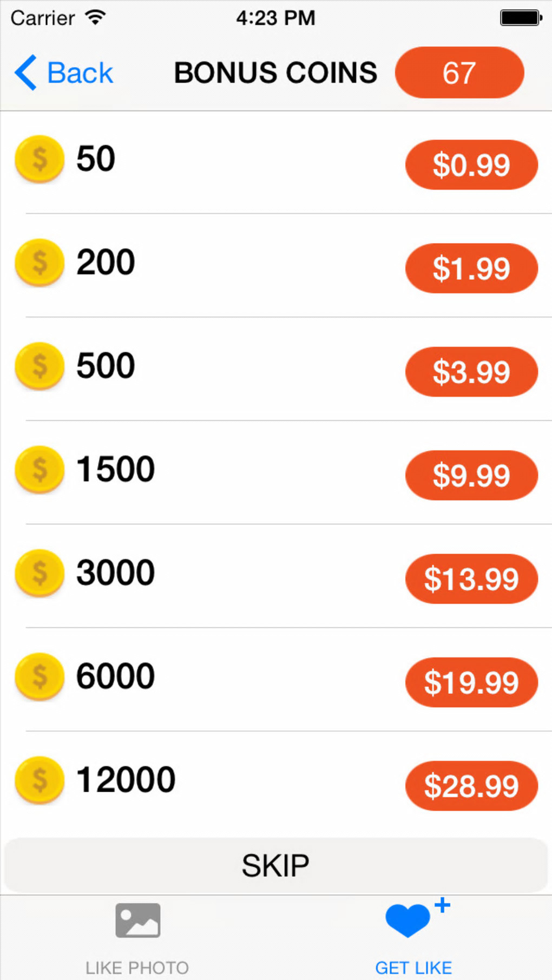
Task: Buy 12000 coins for $28.99
Action: (471, 786)
